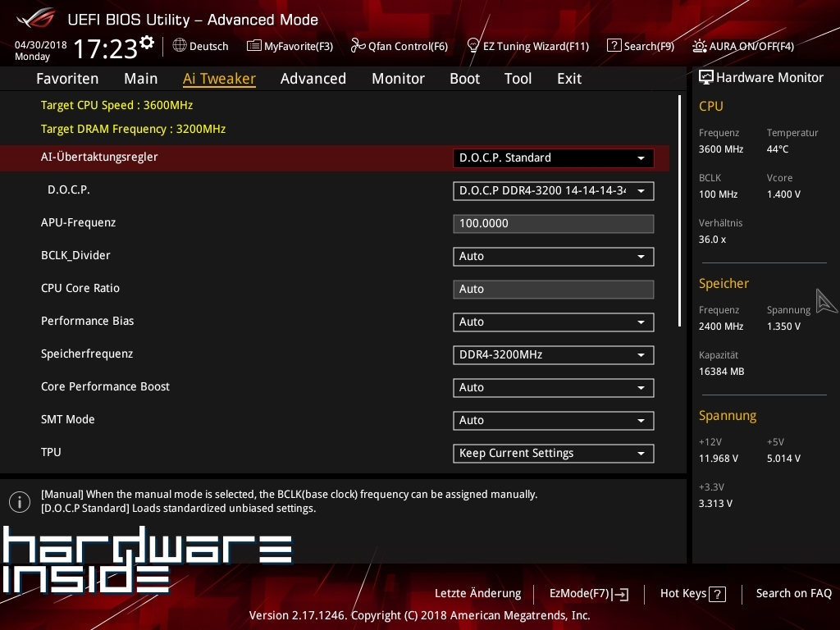The image size is (840, 630).
Task: Click the 04/30/2018 date text
Action: tap(41, 45)
